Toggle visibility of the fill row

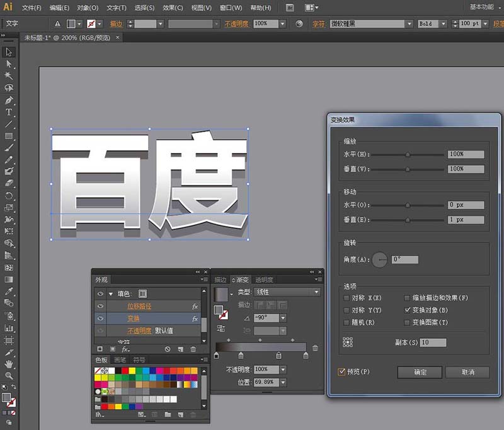point(100,293)
